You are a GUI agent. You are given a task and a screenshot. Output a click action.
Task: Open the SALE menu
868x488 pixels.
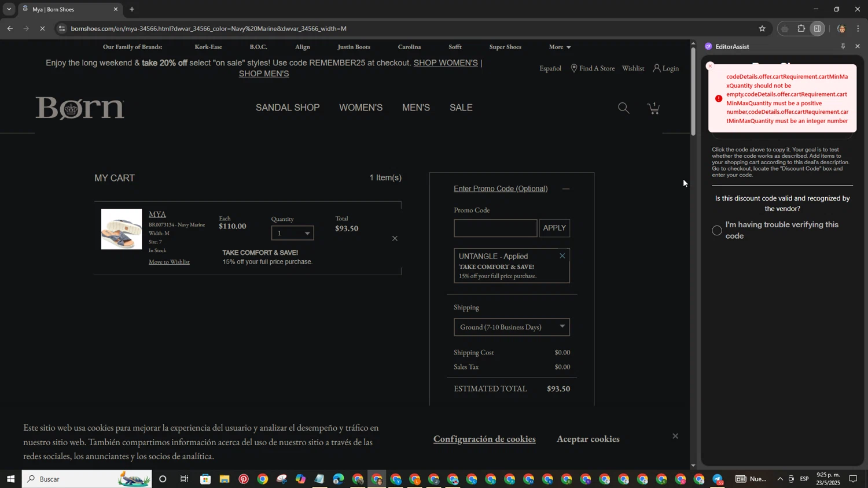coord(461,108)
